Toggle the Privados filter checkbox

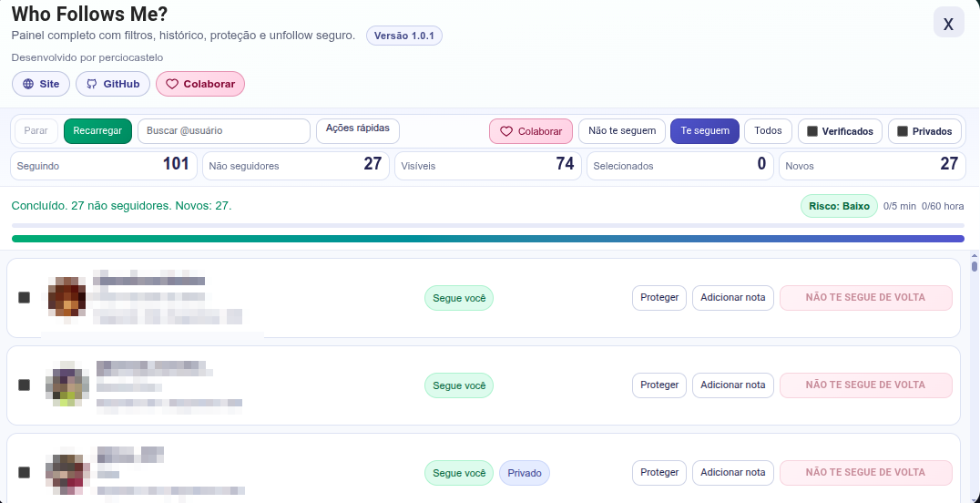[903, 131]
